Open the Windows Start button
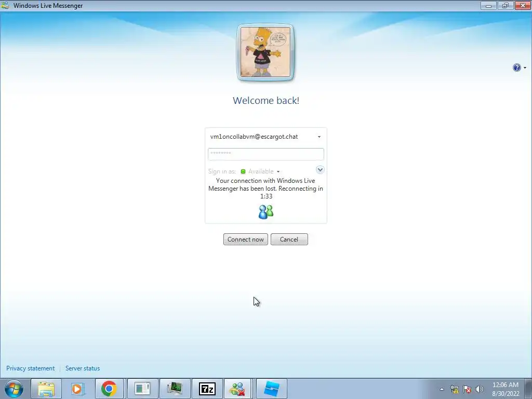Screen dimensions: 532x399 (x=14, y=389)
